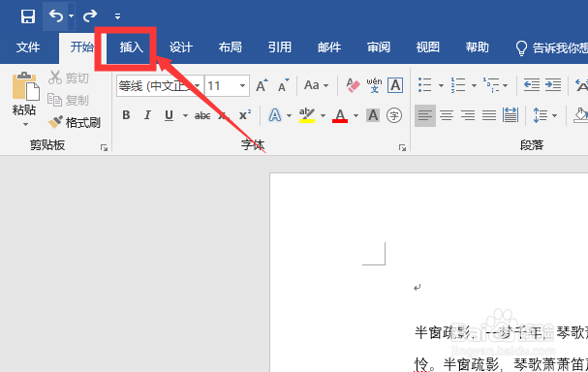The width and height of the screenshot is (588, 372).
Task: Switch to the 布局 ribbon tab
Action: click(x=231, y=47)
